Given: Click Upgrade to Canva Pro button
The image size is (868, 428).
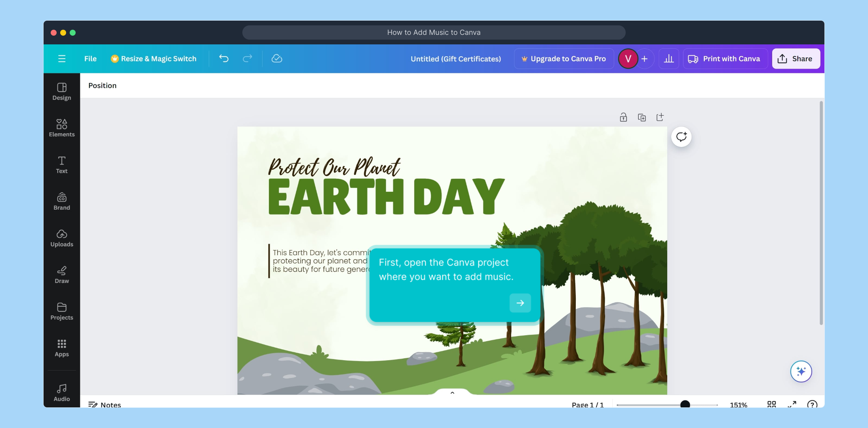Looking at the screenshot, I should click(x=564, y=59).
